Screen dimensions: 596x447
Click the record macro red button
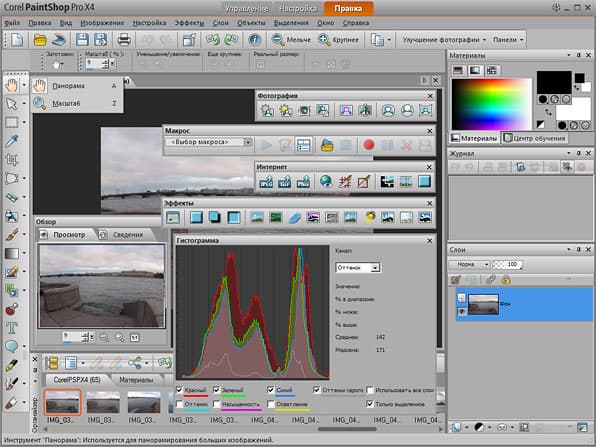click(x=368, y=145)
